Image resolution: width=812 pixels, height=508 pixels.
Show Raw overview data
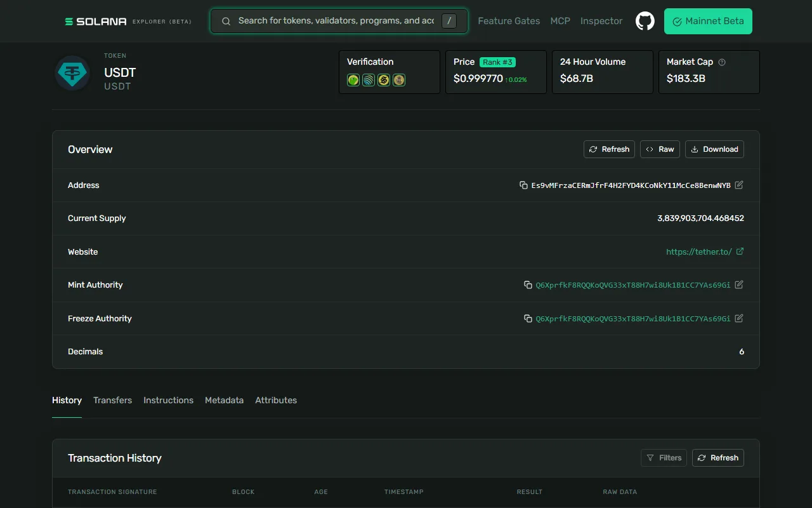click(x=660, y=149)
